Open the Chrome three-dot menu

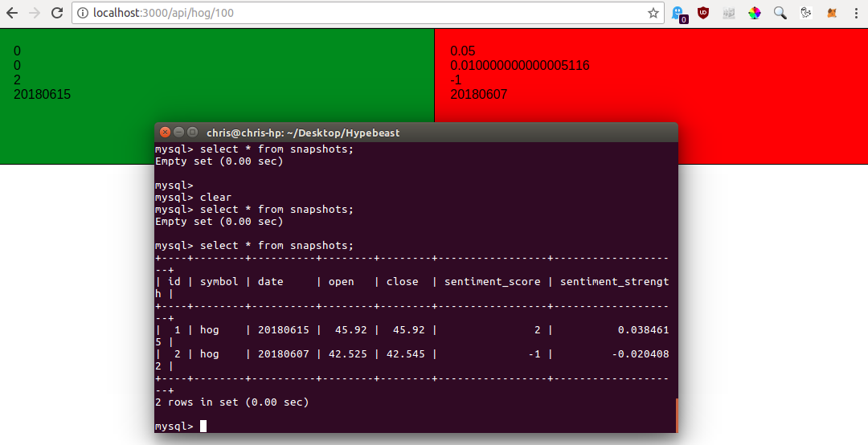pos(856,13)
